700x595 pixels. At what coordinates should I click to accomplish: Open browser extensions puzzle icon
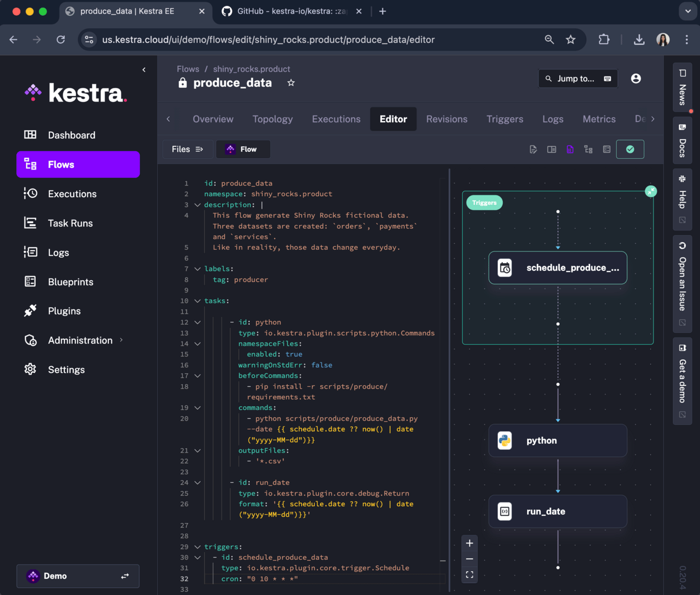click(604, 40)
